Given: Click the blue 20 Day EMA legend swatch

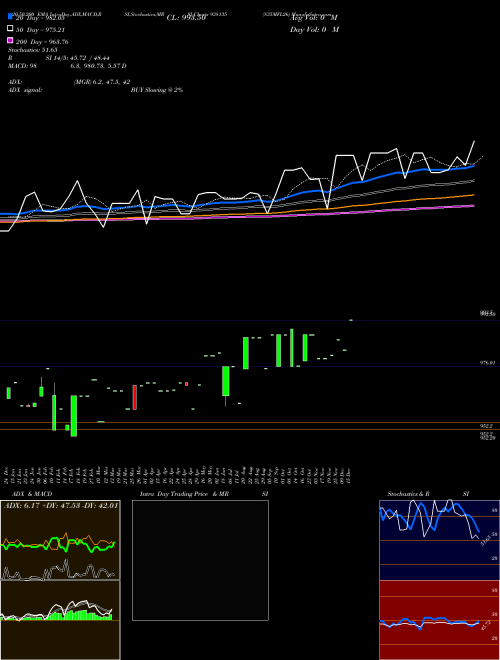Looking at the screenshot, I should (x=11, y=16).
